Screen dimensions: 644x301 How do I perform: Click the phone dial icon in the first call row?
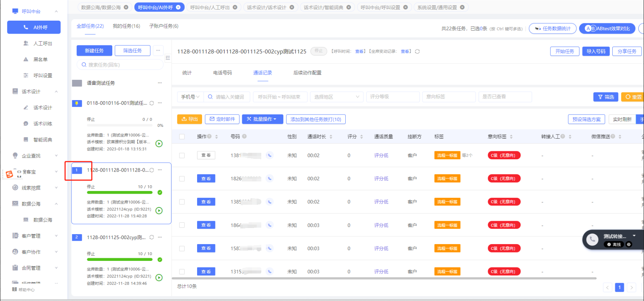point(270,155)
